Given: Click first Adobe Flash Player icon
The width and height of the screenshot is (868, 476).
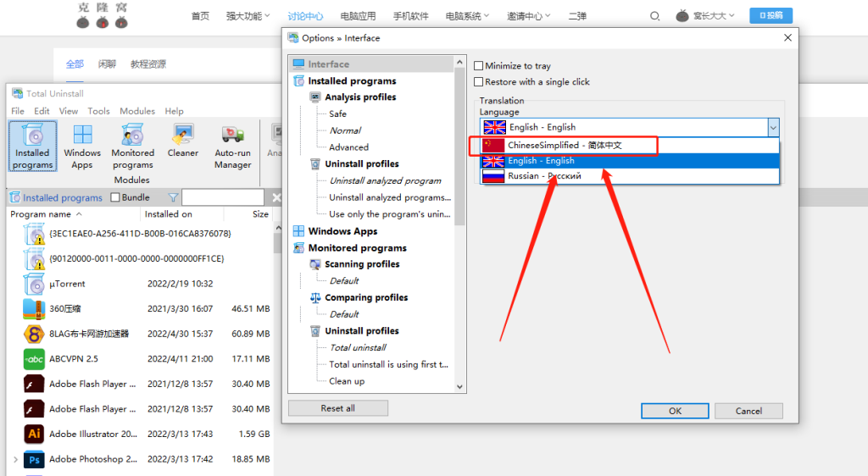Looking at the screenshot, I should click(34, 384).
